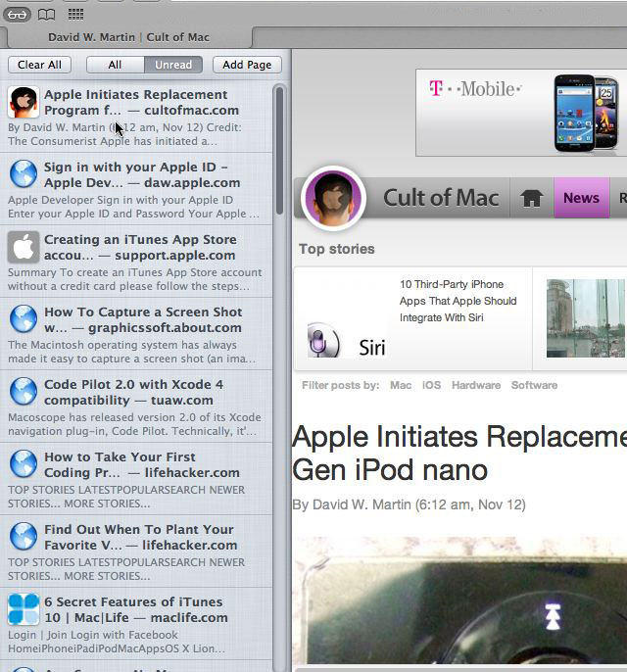Go to Cult of Mac home icon

(532, 198)
